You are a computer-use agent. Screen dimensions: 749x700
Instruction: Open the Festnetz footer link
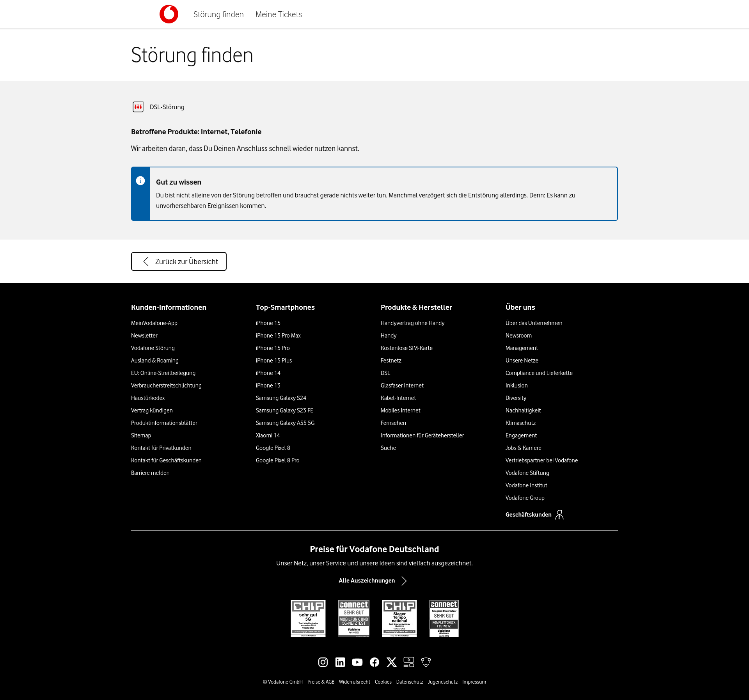(x=391, y=361)
